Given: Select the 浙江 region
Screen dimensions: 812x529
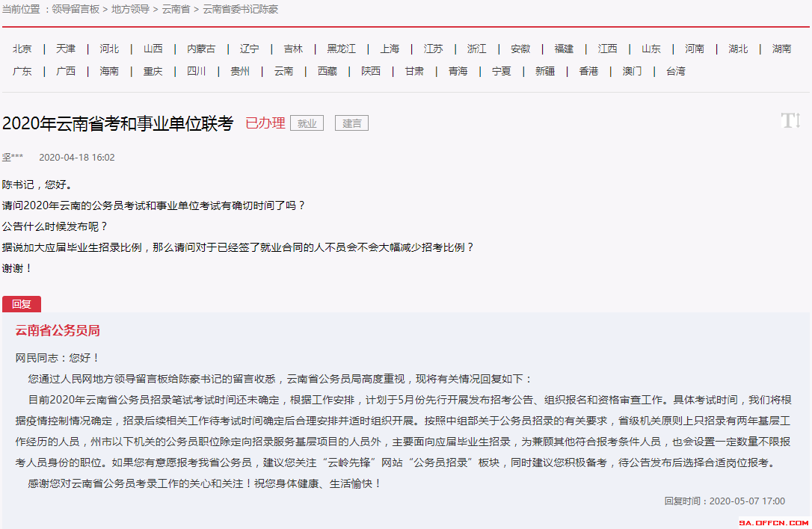Looking at the screenshot, I should pos(476,49).
